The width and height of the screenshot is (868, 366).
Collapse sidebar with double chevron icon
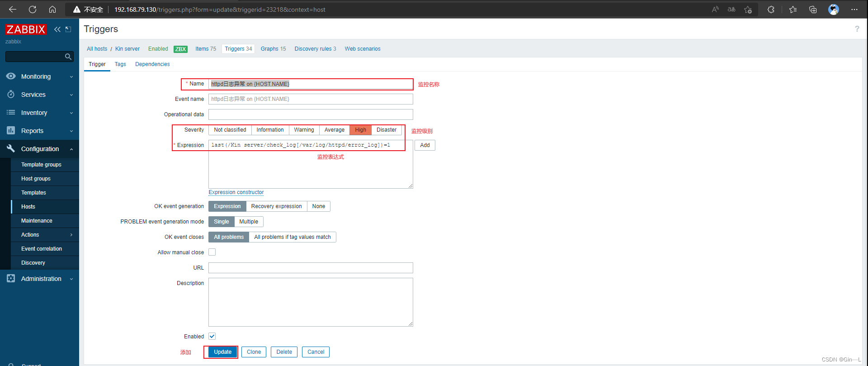(57, 29)
